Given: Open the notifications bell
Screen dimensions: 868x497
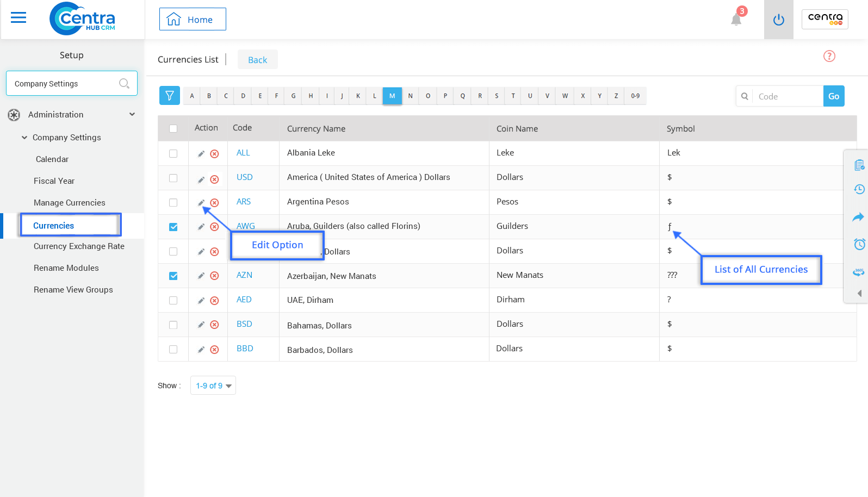Looking at the screenshot, I should (736, 20).
